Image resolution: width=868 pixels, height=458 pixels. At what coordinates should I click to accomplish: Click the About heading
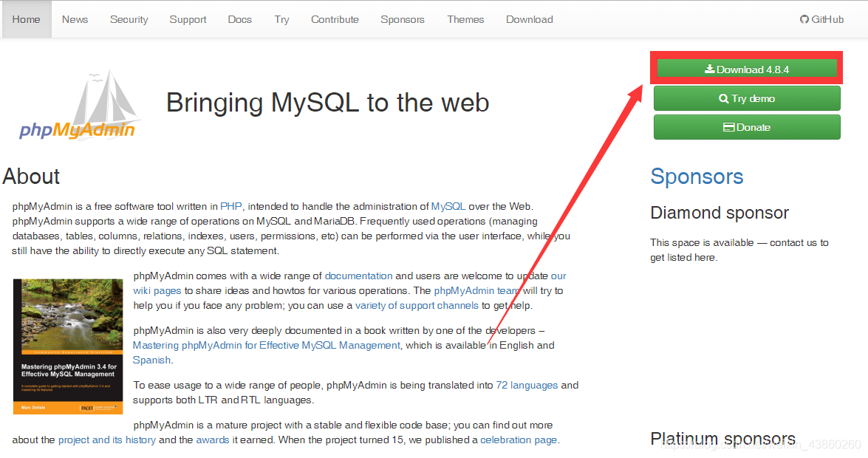[x=31, y=177]
